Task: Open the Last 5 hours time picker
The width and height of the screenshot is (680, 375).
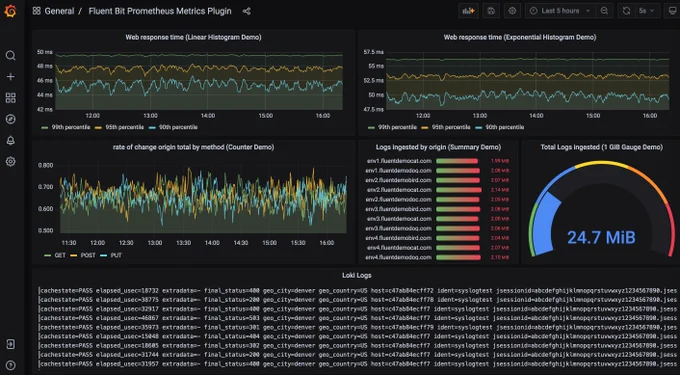Action: pos(560,11)
